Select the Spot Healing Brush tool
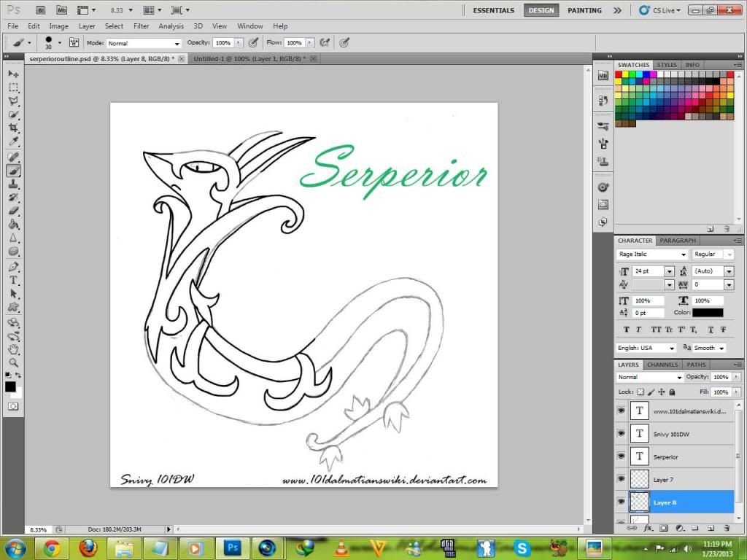The width and height of the screenshot is (747, 560). [x=13, y=157]
